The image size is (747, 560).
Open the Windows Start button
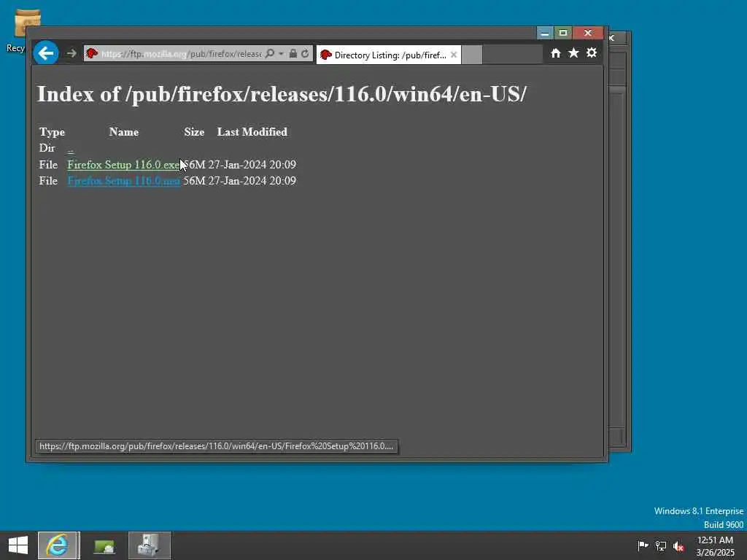pyautogui.click(x=18, y=545)
